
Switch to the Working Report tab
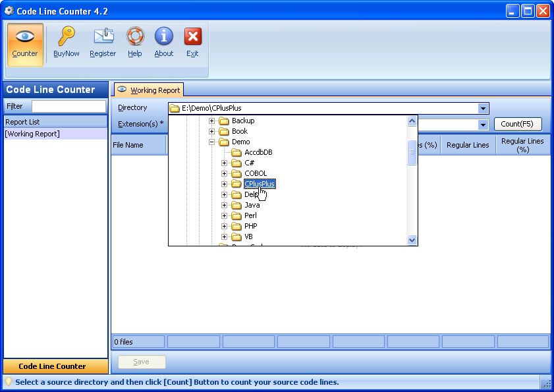(149, 90)
